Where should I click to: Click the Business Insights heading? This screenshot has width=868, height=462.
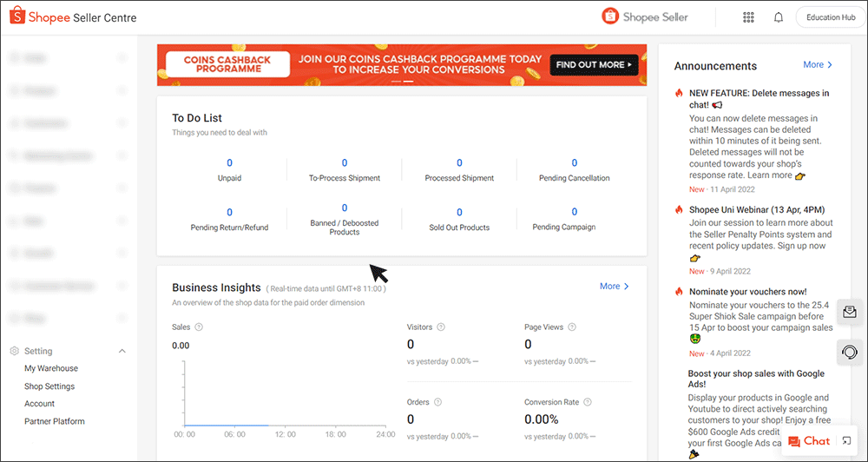(x=216, y=287)
